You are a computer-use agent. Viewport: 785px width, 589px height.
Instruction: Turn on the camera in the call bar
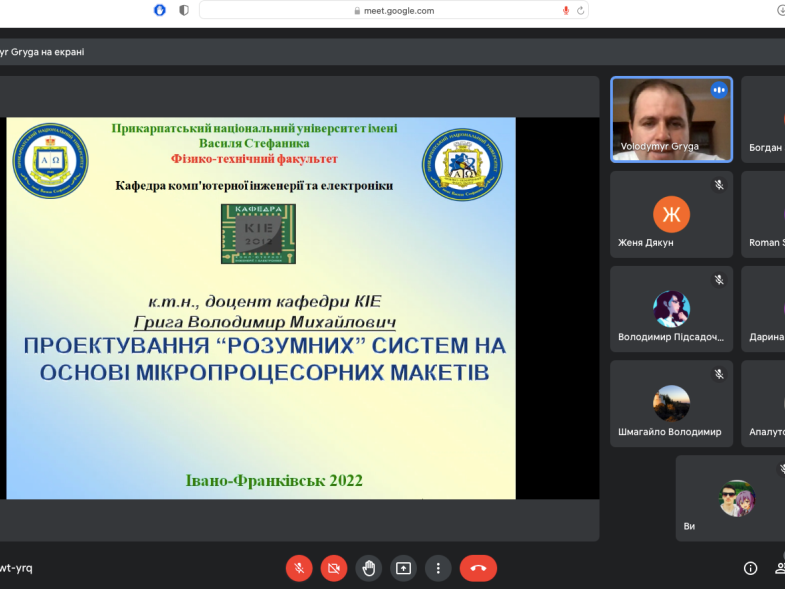point(334,568)
